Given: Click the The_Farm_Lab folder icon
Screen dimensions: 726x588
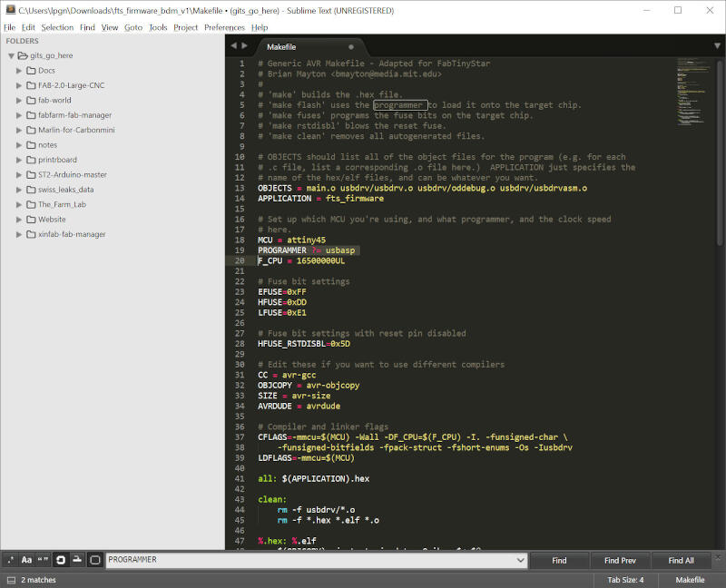Looking at the screenshot, I should tap(31, 204).
